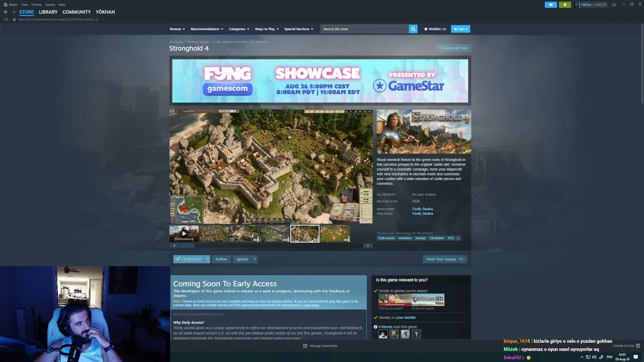Click the screenshot strip scrollbar handle

187,246
